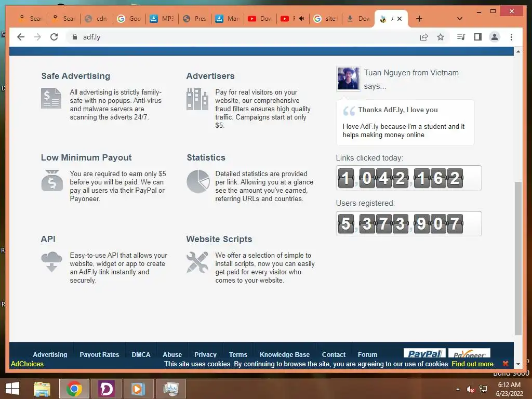Viewport: 532px width, 399px height.
Task: Click the Advertisers heading
Action: pos(210,76)
